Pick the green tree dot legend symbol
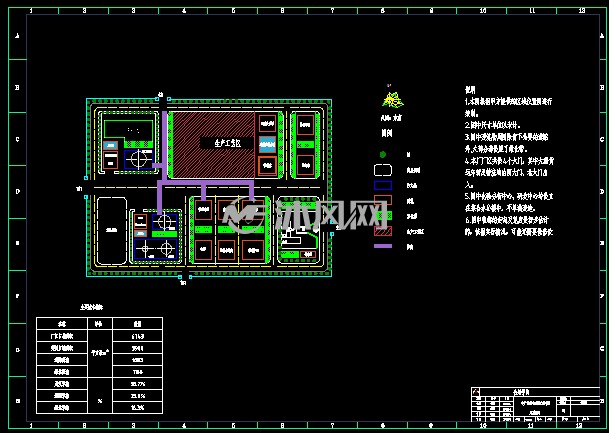Viewport: 609px width, 433px height. click(383, 155)
